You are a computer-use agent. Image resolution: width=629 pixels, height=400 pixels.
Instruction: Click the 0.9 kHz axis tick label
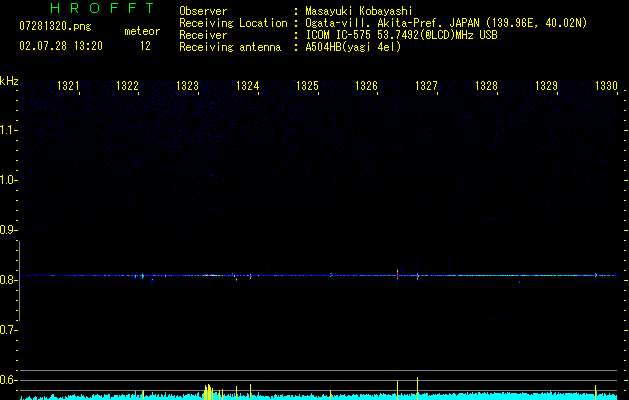tap(7, 230)
